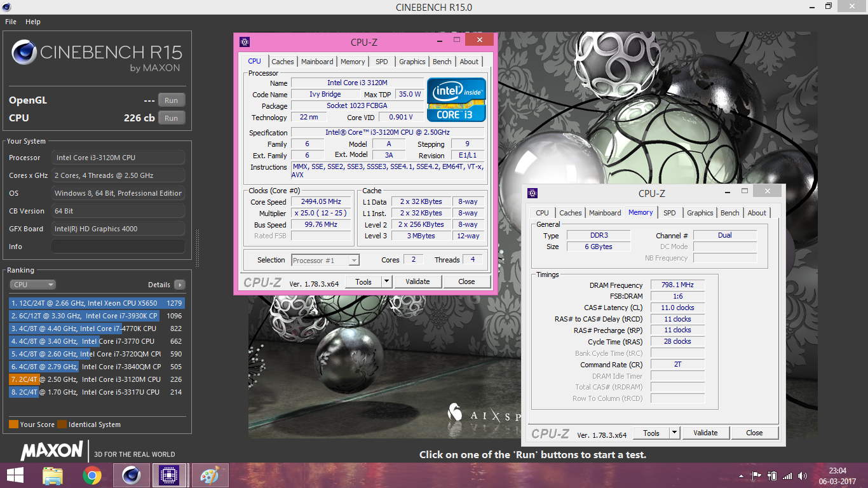Select ranking row Core i7-3840QM

click(x=97, y=367)
